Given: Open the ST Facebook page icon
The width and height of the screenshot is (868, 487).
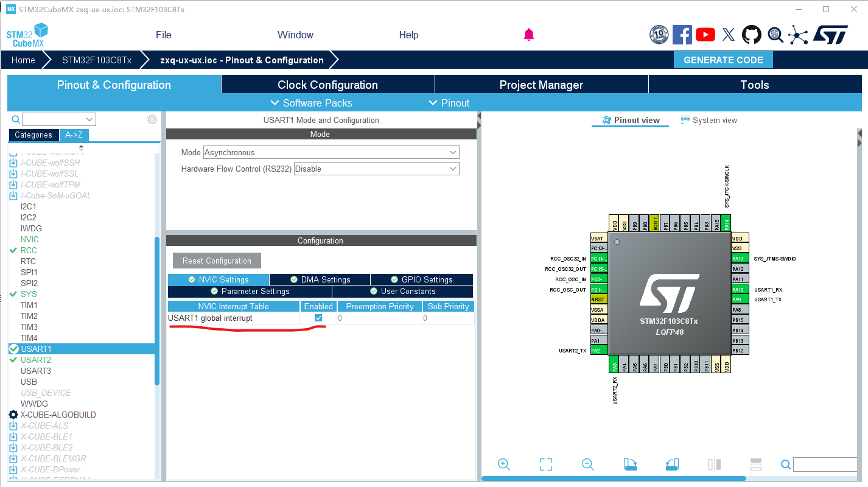Looking at the screenshot, I should [x=682, y=35].
